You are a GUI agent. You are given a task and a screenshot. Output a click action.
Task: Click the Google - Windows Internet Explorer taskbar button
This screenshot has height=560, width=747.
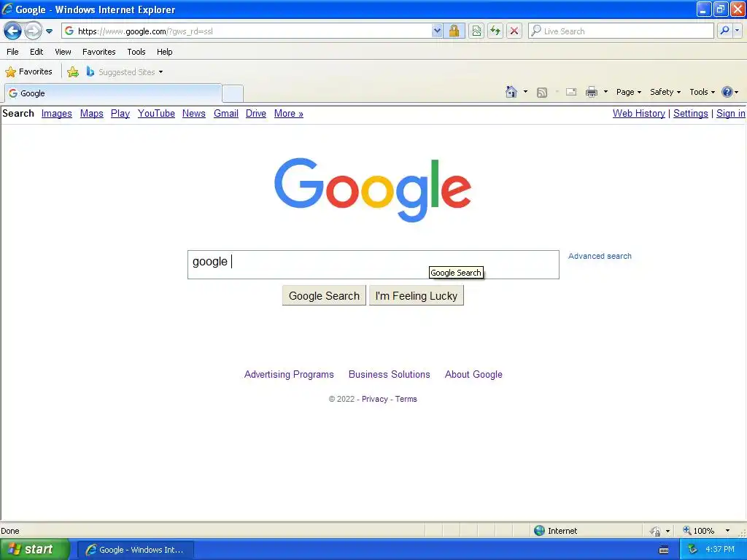(x=135, y=550)
